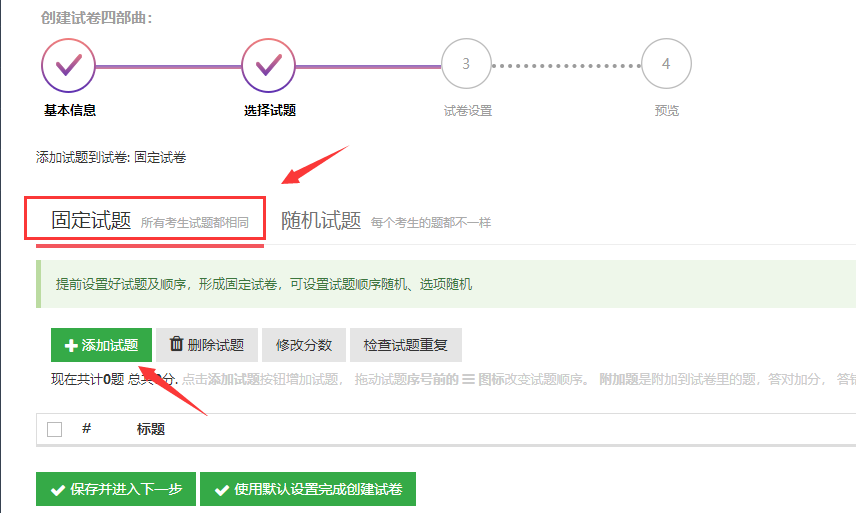Click the 检查试题重复 button
This screenshot has width=856, height=513.
click(x=406, y=345)
